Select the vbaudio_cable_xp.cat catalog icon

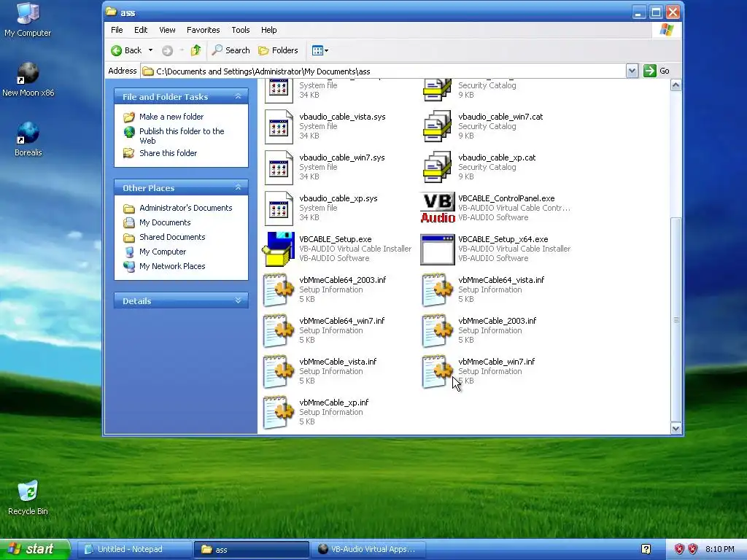point(438,168)
